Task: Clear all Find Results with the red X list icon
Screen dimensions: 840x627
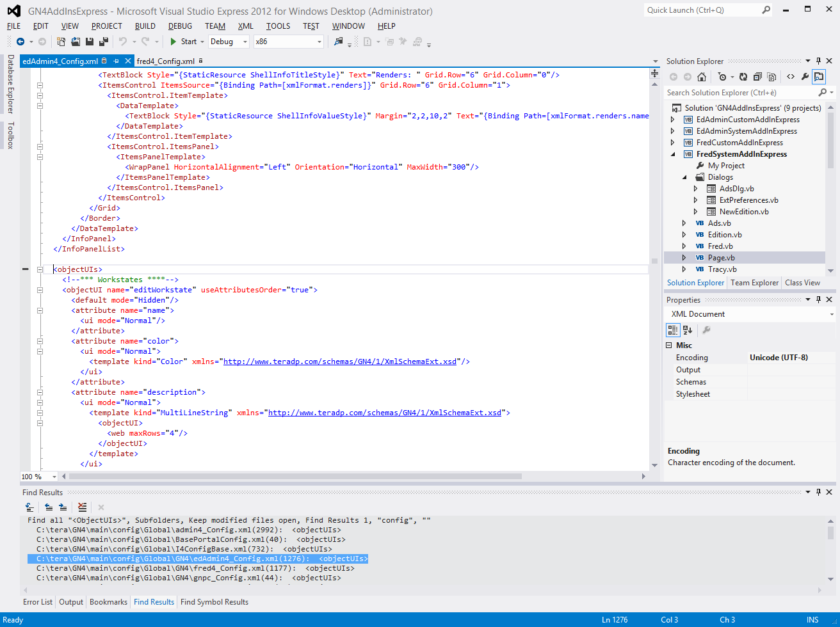Action: click(82, 507)
